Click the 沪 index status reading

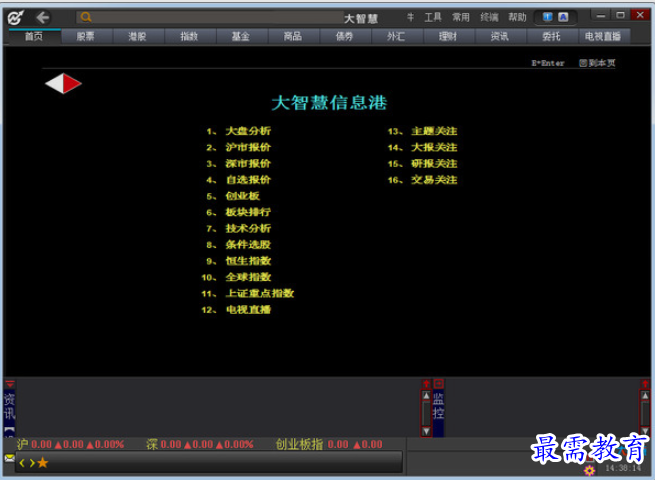click(70, 444)
